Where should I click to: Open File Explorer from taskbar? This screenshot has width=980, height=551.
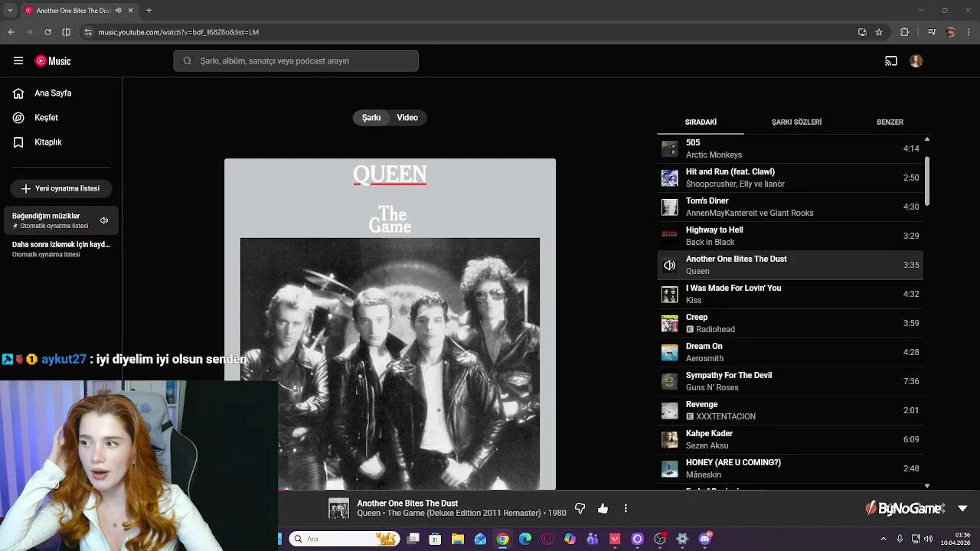457,539
